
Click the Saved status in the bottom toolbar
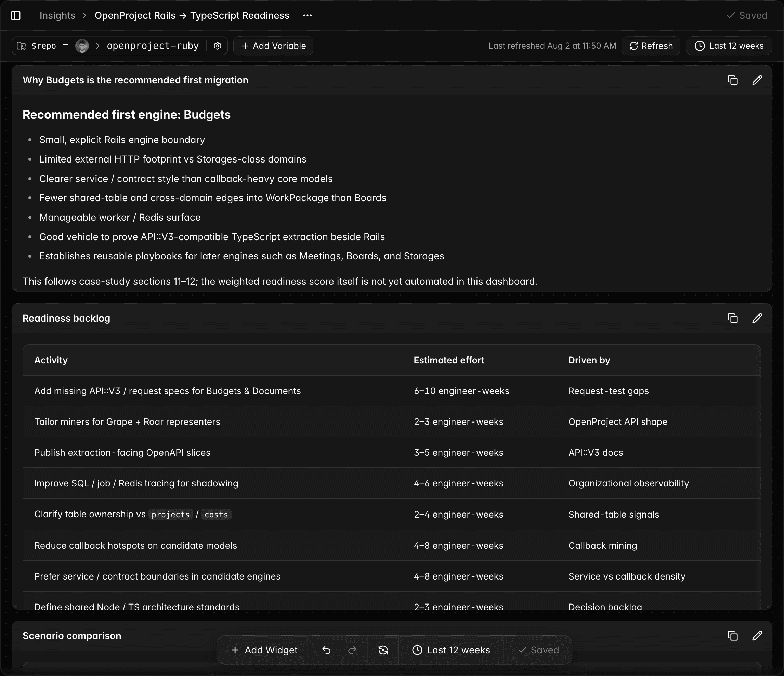[x=538, y=650]
